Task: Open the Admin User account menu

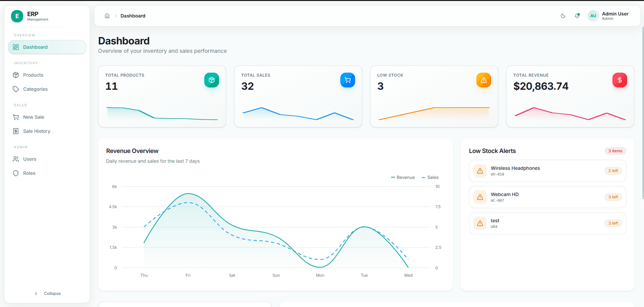Action: point(608,16)
